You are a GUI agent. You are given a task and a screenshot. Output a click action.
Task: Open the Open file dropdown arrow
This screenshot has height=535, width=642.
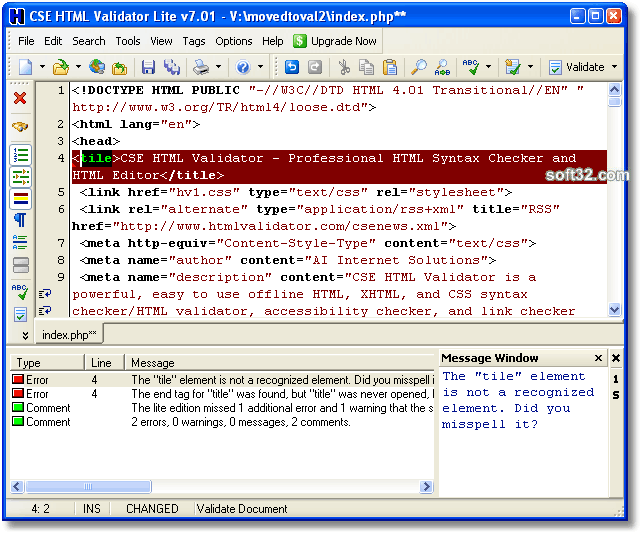(x=78, y=67)
